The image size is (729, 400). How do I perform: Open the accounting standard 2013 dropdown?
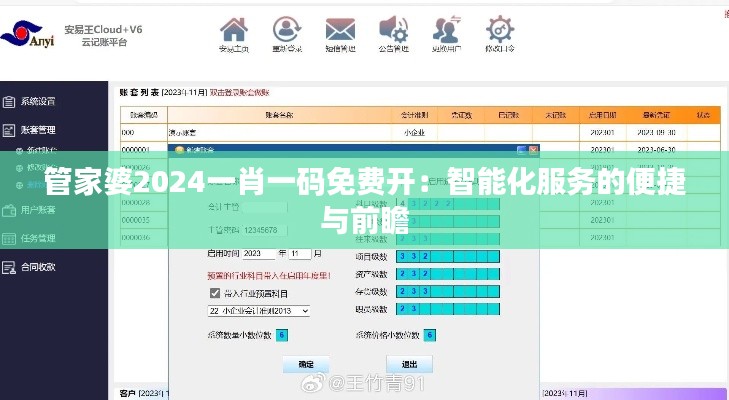(x=258, y=311)
